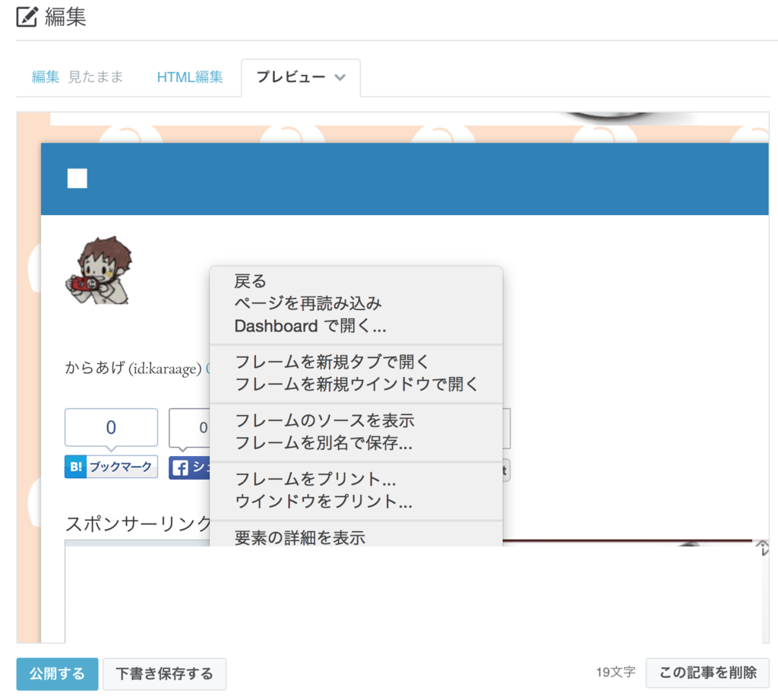Select ページを再読み込み in the context menu
This screenshot has height=700, width=778.
pos(307,303)
